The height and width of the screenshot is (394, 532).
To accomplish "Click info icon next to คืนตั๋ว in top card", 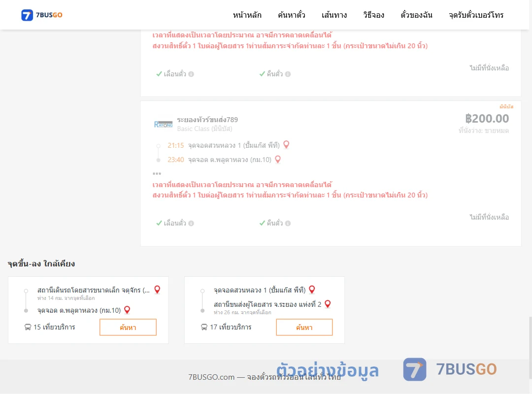I will pos(288,74).
